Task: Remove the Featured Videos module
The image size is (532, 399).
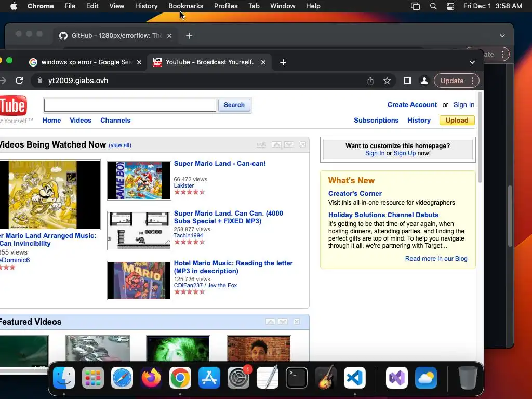Action: point(297,322)
